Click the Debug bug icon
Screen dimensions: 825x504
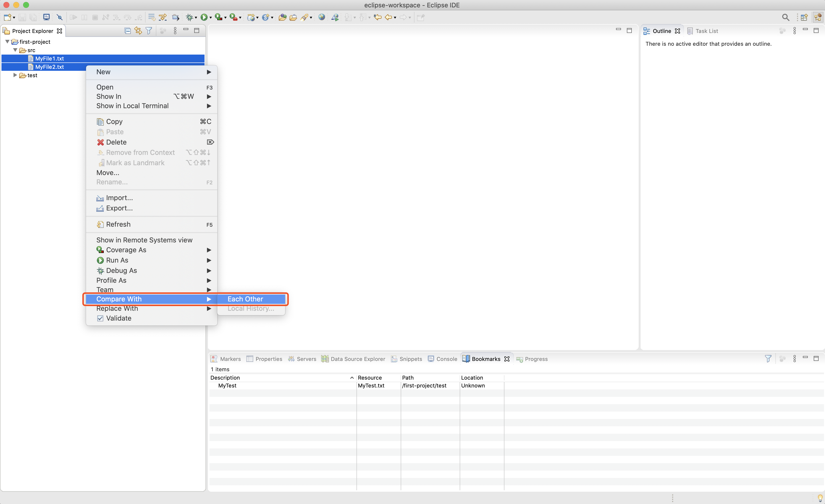point(189,17)
